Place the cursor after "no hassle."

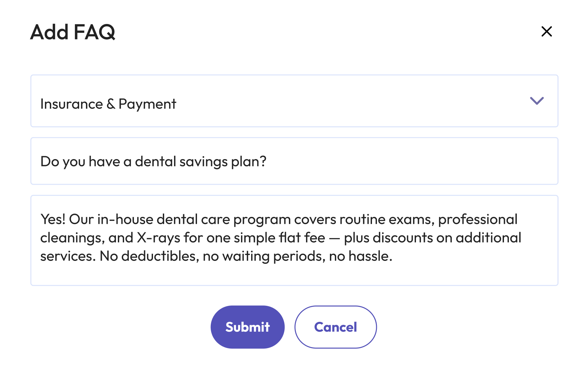pyautogui.click(x=393, y=256)
